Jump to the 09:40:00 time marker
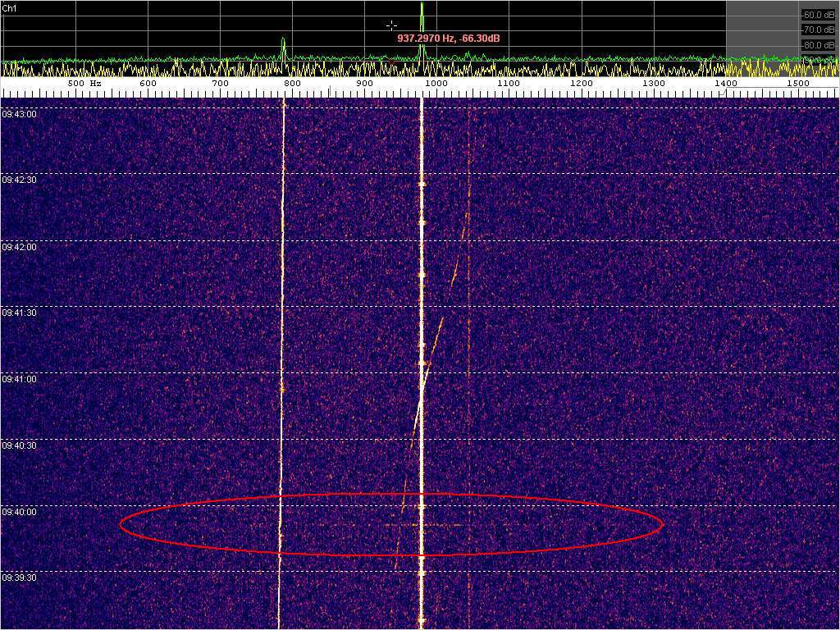 pyautogui.click(x=19, y=512)
